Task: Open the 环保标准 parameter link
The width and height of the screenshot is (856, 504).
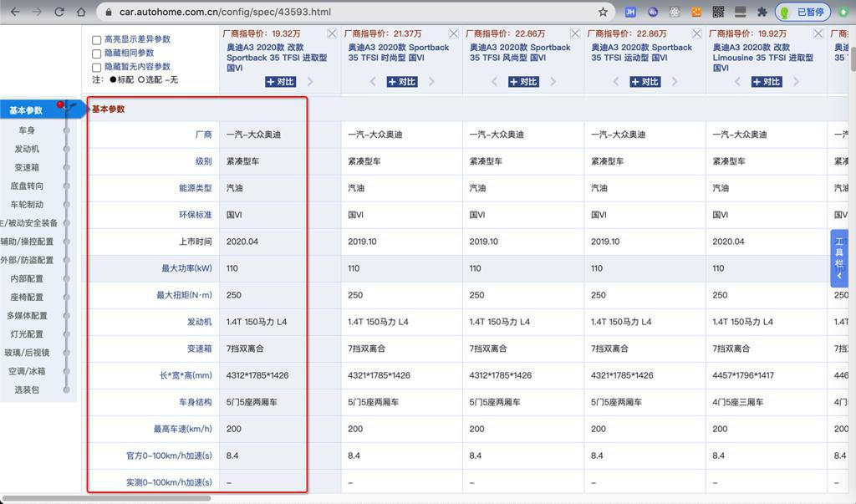Action: 196,215
